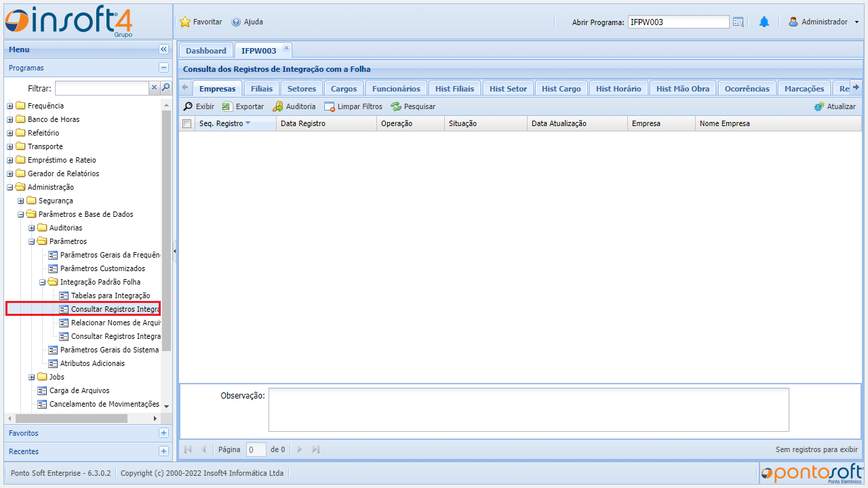
Task: Click the Exportar spreadsheet icon
Action: [x=227, y=106]
